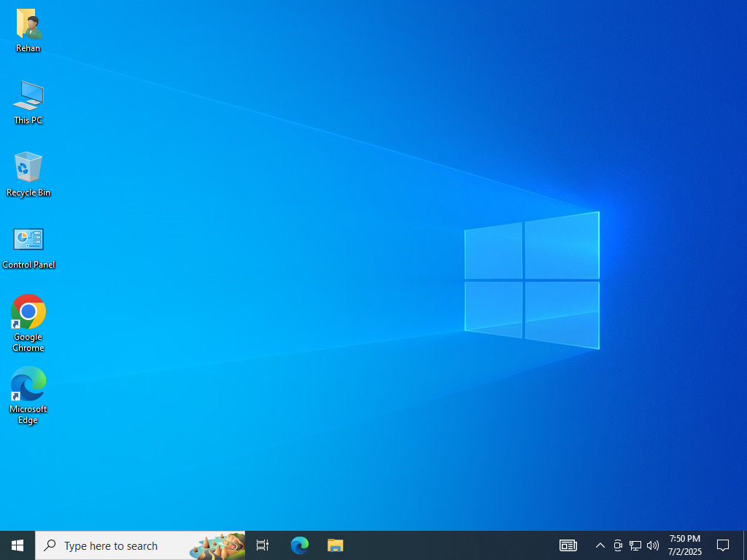
Task: Open the clock showing 7:50 PM
Action: coord(685,545)
